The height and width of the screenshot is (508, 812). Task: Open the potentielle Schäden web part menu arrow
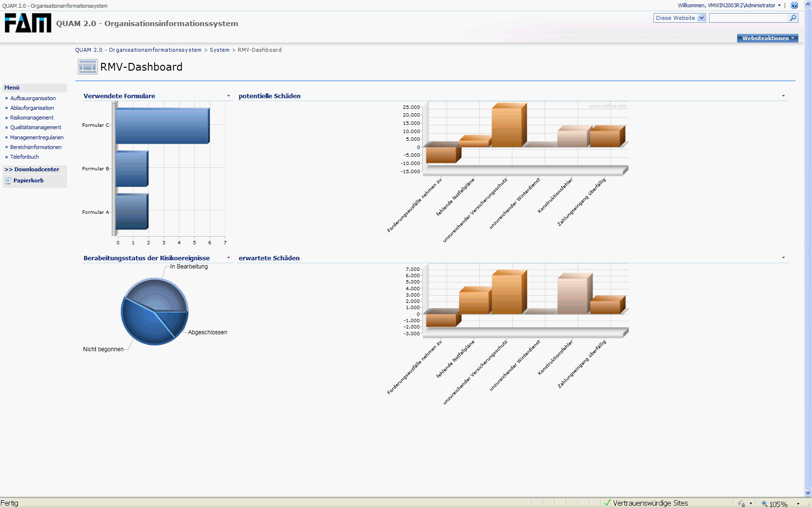click(x=783, y=96)
